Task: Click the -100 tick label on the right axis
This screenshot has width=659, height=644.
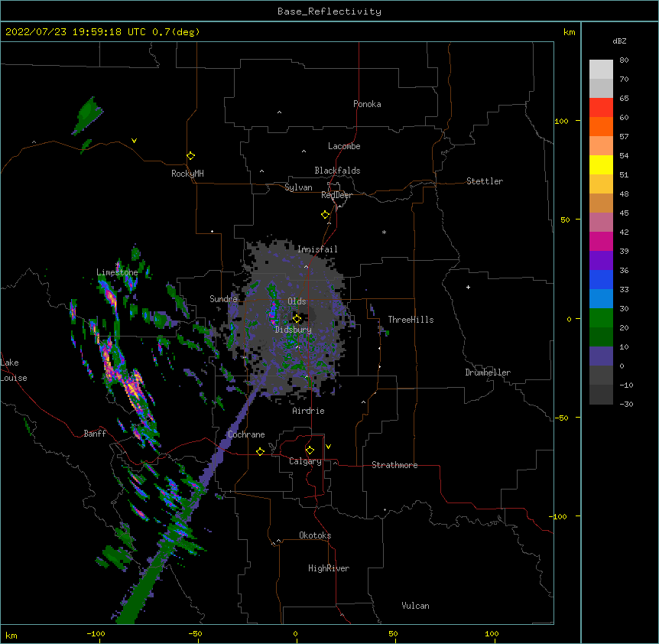Action: [559, 516]
